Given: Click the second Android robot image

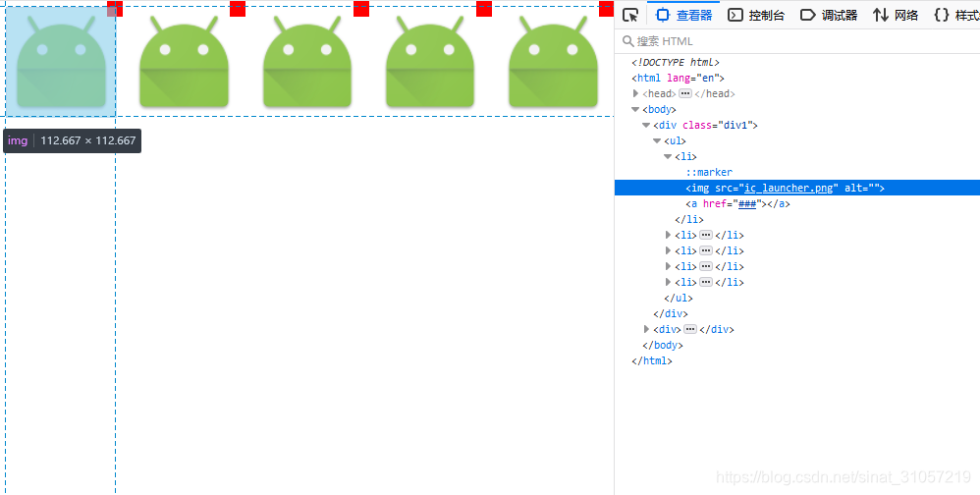Looking at the screenshot, I should pos(184,61).
